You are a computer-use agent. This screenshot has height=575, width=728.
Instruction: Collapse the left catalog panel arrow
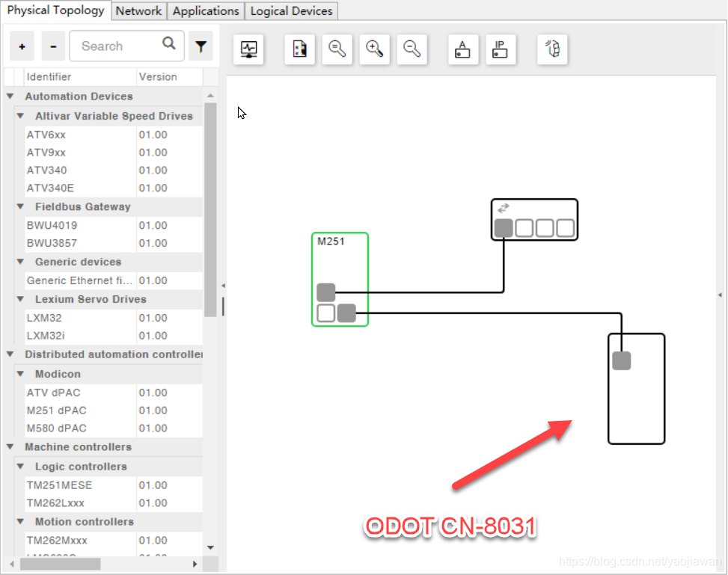223,286
